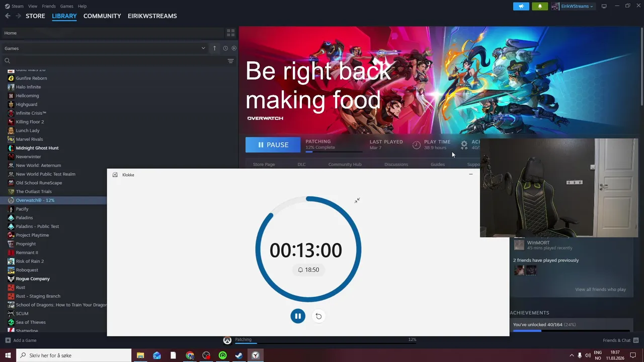The height and width of the screenshot is (362, 644).
Task: Click ENG NO language indicator
Action: pos(598,355)
